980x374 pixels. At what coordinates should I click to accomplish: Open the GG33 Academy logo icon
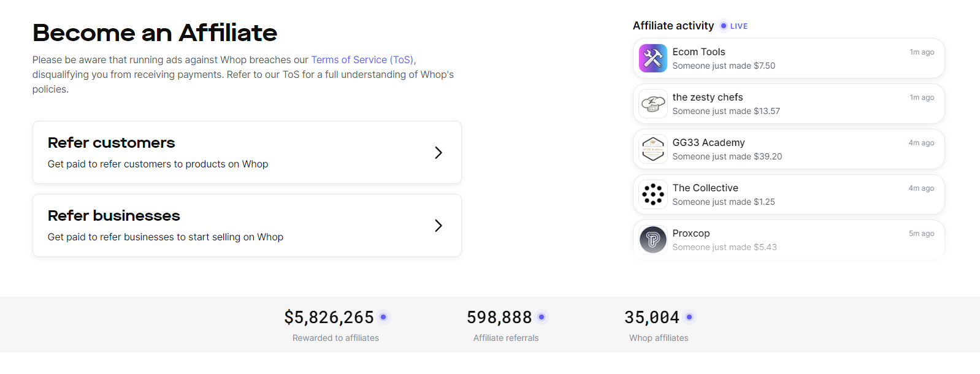(653, 149)
